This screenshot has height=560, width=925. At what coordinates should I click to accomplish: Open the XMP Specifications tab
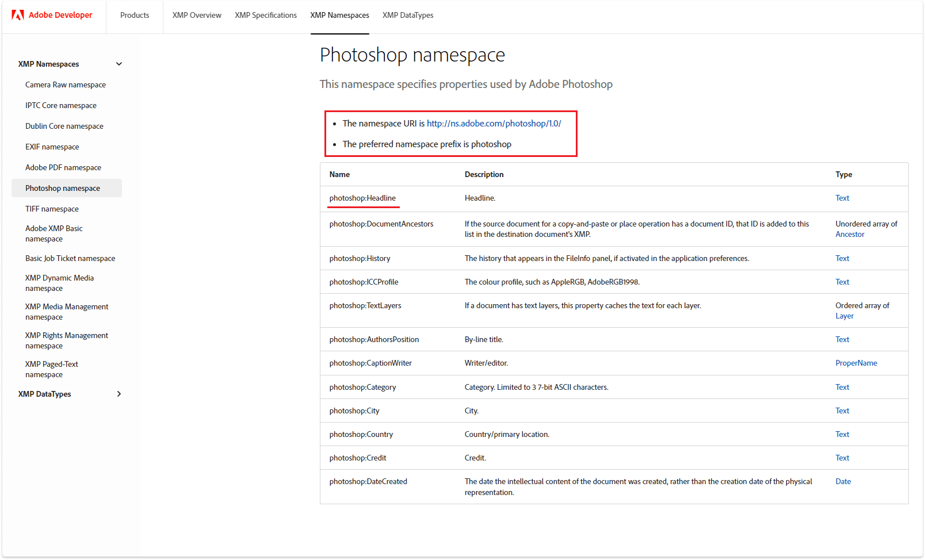(x=266, y=15)
